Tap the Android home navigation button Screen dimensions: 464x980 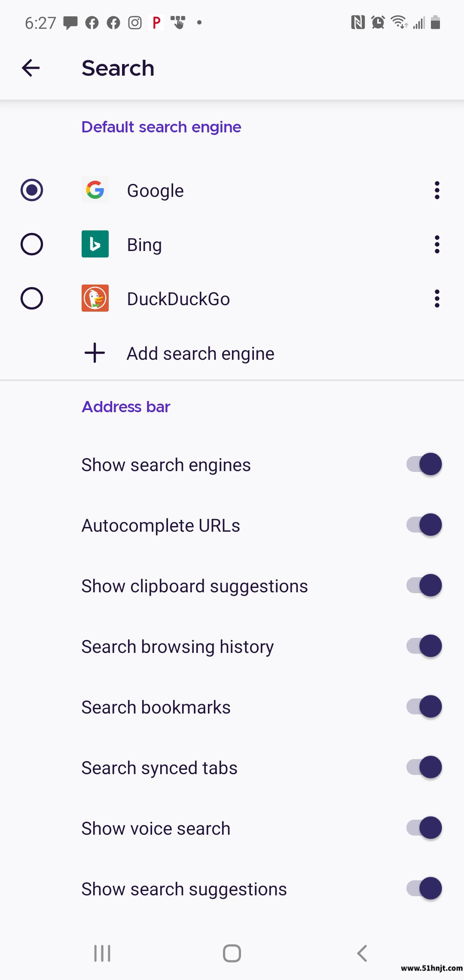(x=232, y=953)
